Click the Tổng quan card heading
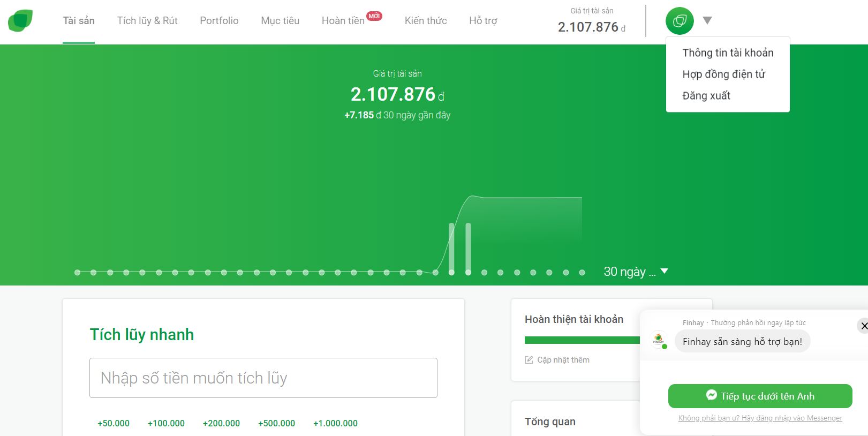This screenshot has width=868, height=436. point(550,422)
